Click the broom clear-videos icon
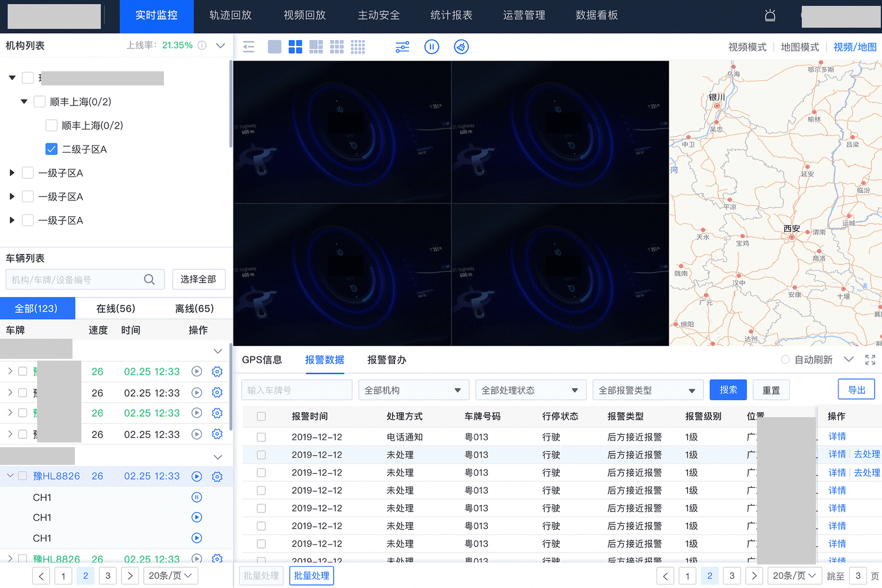This screenshot has width=882, height=588. pyautogui.click(x=461, y=47)
